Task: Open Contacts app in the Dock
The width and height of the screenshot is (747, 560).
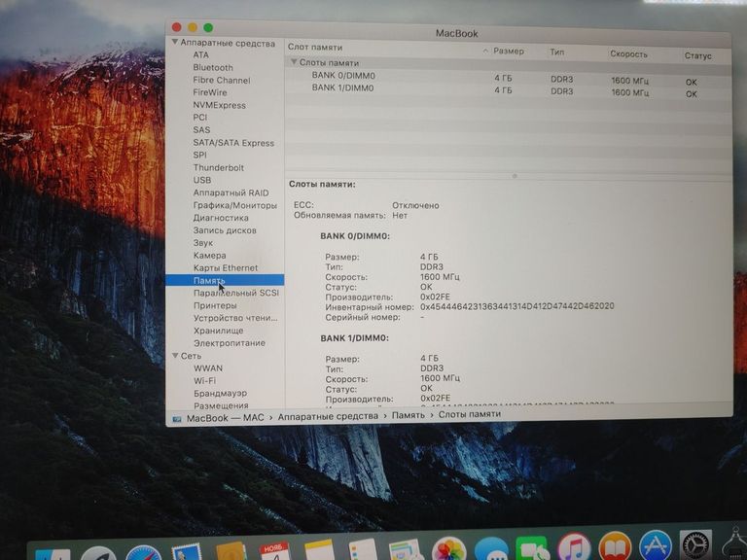Action: pyautogui.click(x=231, y=551)
